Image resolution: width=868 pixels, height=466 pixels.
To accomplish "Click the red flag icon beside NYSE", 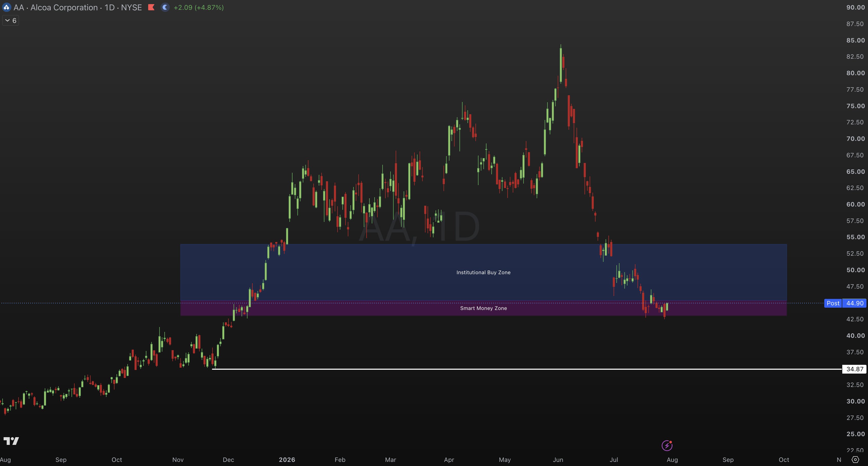I will coord(151,7).
